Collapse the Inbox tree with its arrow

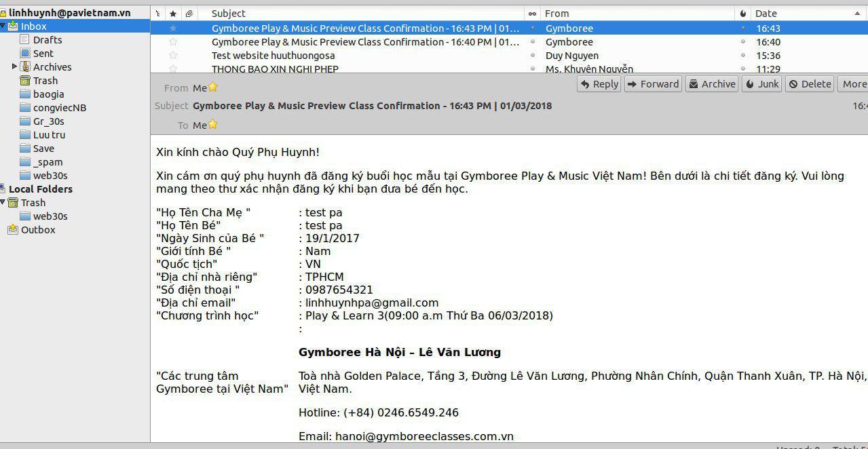pos(3,26)
